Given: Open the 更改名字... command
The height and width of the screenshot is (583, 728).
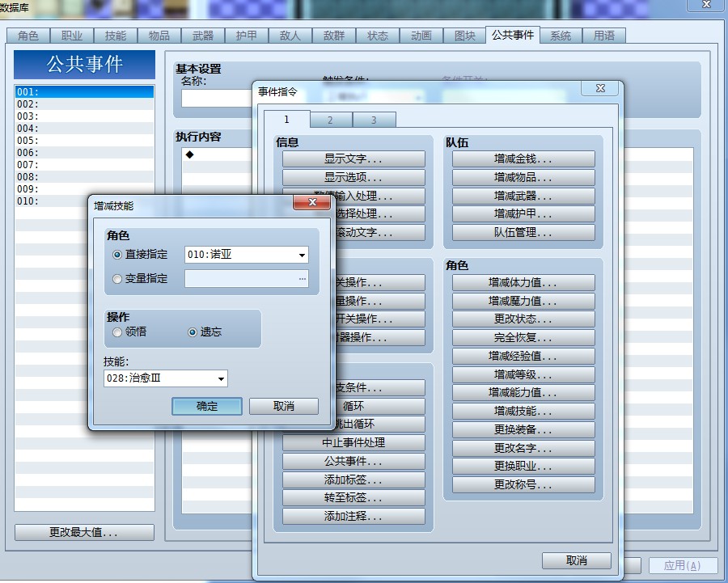Looking at the screenshot, I should [x=523, y=448].
